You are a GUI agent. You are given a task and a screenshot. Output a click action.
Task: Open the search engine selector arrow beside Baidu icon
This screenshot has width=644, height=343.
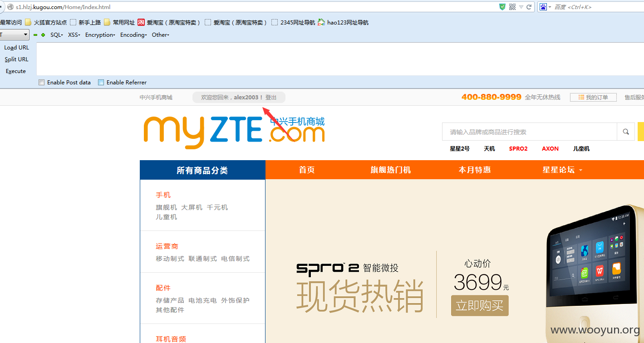(550, 7)
